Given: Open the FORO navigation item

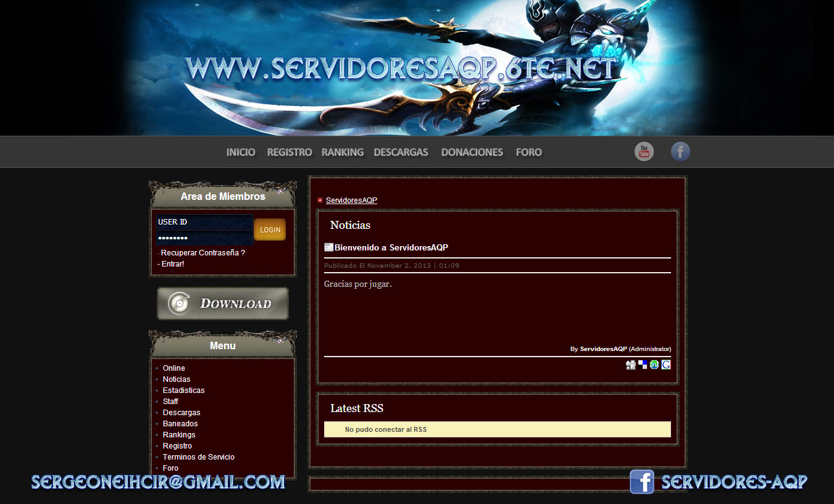Looking at the screenshot, I should [529, 152].
